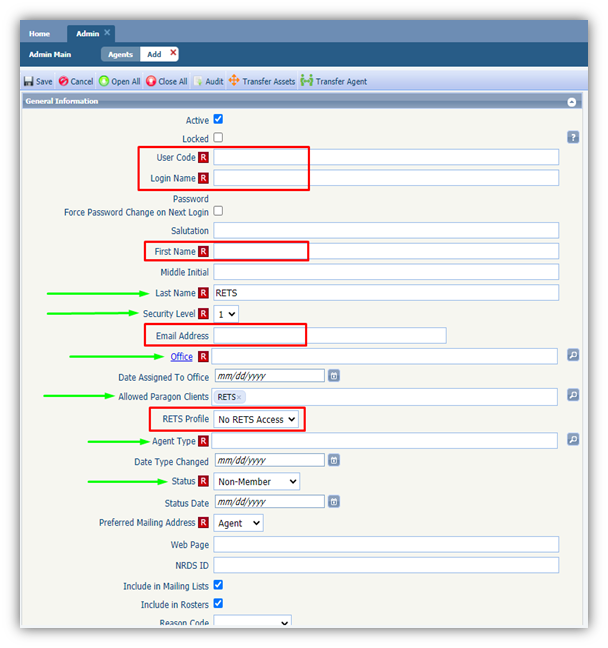Click the Cancel text in the toolbar
Image resolution: width=608 pixels, height=648 pixels.
point(81,81)
